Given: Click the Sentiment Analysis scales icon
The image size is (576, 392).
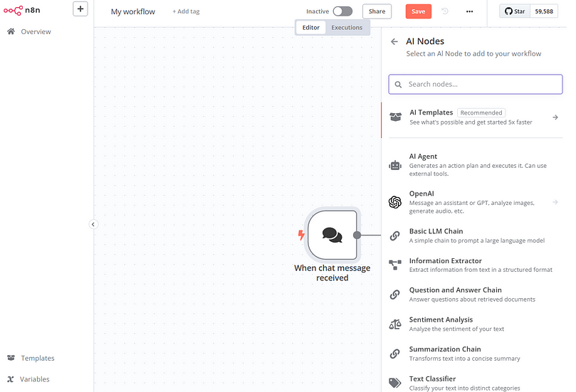Looking at the screenshot, I should [395, 324].
